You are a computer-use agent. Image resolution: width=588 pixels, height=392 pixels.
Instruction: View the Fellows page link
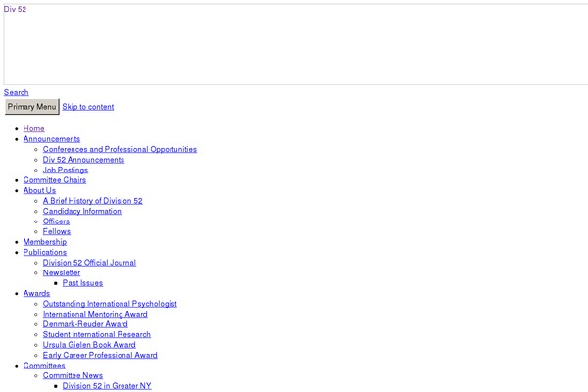[57, 231]
